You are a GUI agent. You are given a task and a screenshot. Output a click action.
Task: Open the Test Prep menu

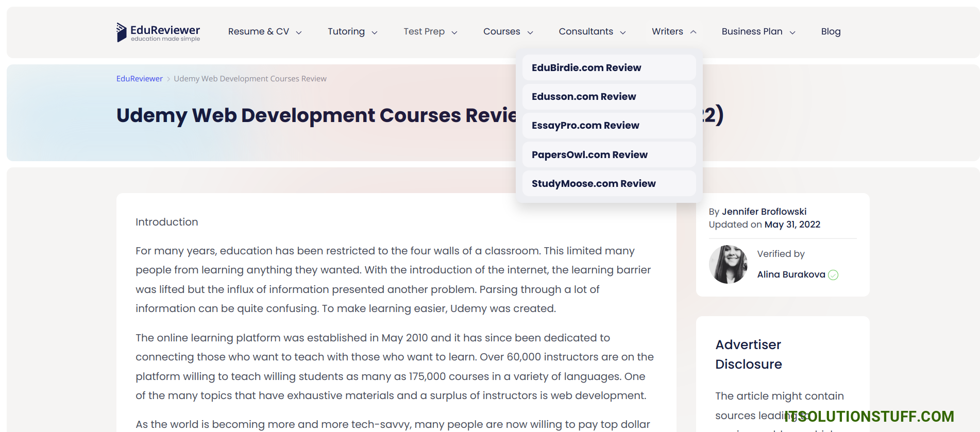point(424,31)
